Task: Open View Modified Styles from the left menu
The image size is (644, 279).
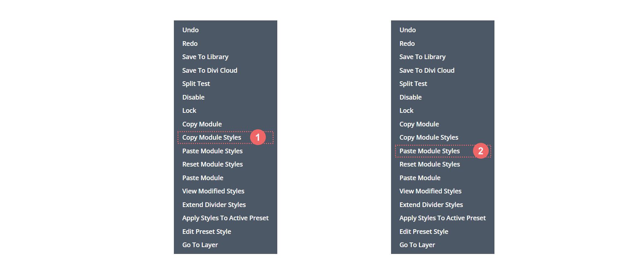Action: pyautogui.click(x=213, y=191)
